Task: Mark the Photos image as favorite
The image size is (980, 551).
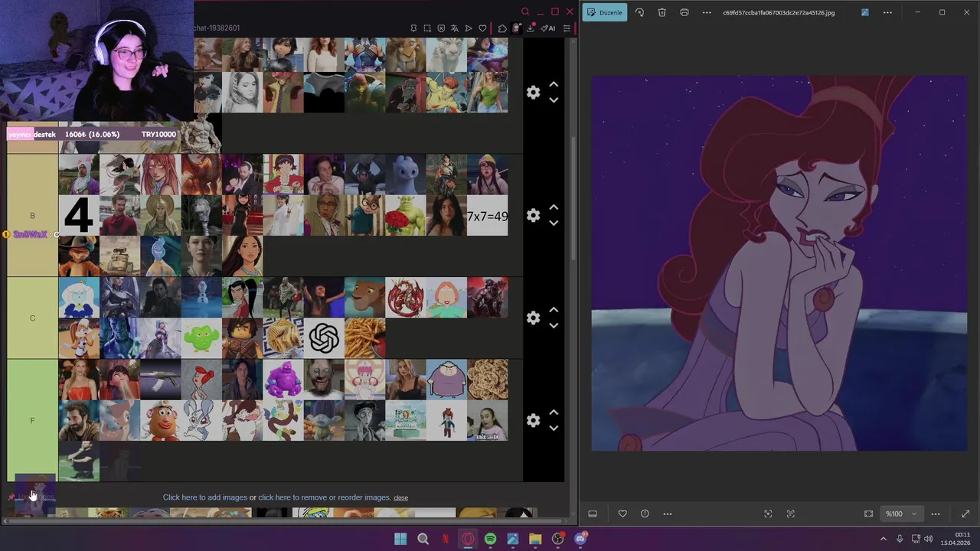Action: [x=622, y=514]
